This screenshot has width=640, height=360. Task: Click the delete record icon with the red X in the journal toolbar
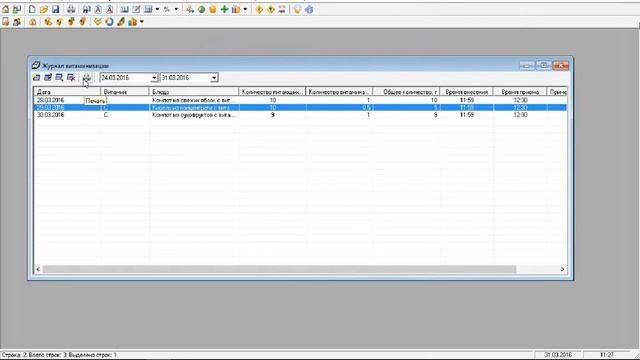(71, 77)
